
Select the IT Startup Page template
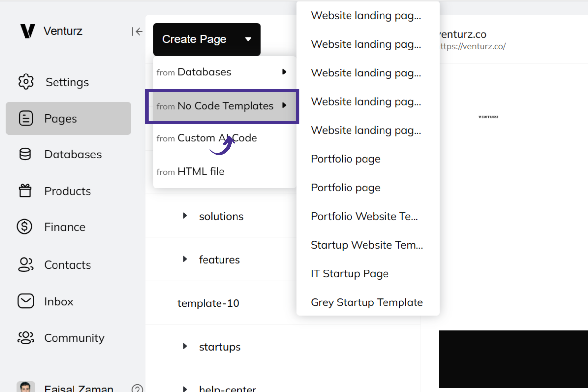(368, 274)
